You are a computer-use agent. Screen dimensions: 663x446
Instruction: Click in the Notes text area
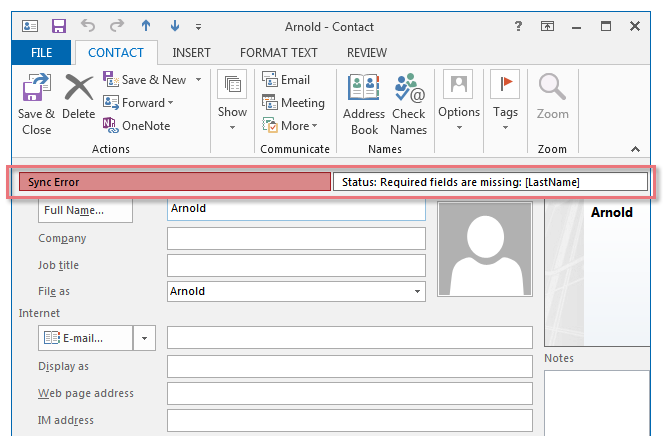[597, 403]
